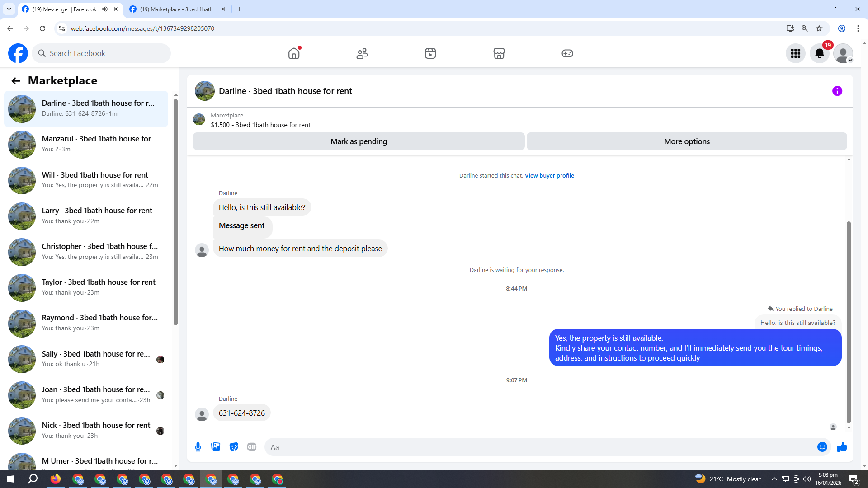The height and width of the screenshot is (488, 868).
Task: Mute the Messenger tab audio icon
Action: 105,9
